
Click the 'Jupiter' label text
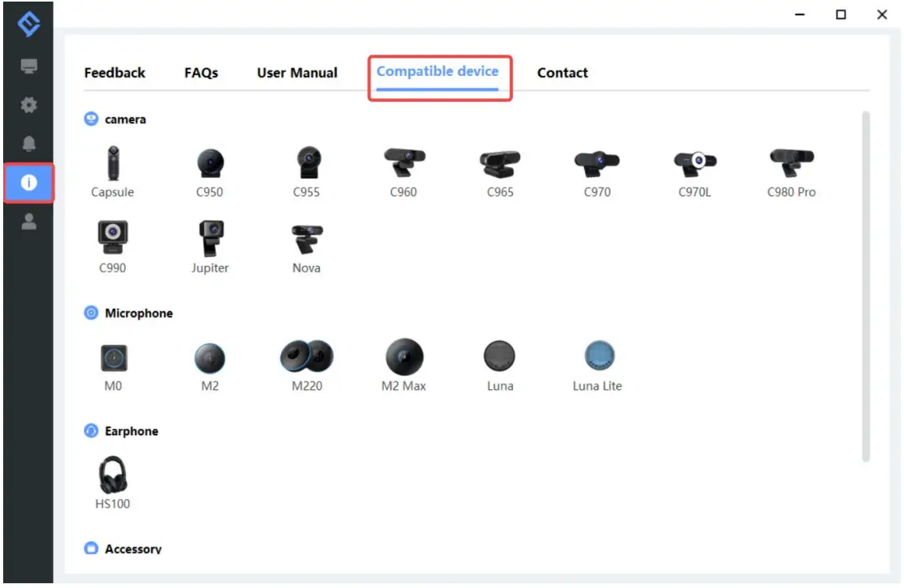pyautogui.click(x=210, y=268)
